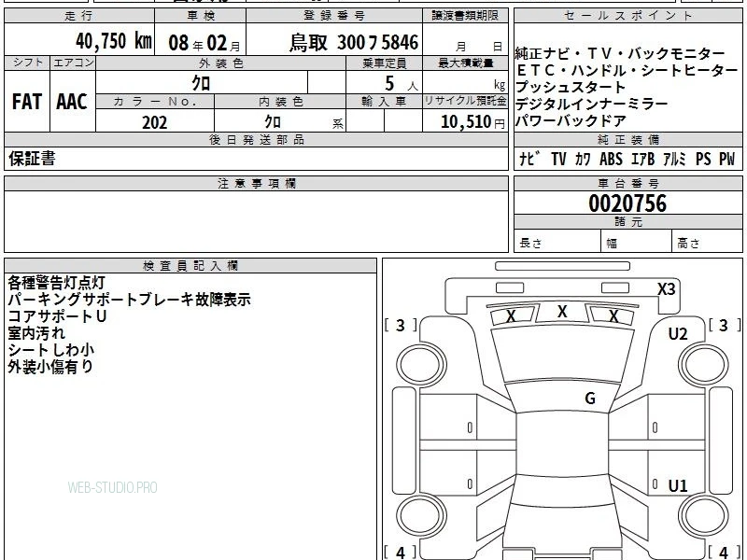Screen dimensions: 747x560
Task: Select the 外装色 header
Action: (221, 63)
